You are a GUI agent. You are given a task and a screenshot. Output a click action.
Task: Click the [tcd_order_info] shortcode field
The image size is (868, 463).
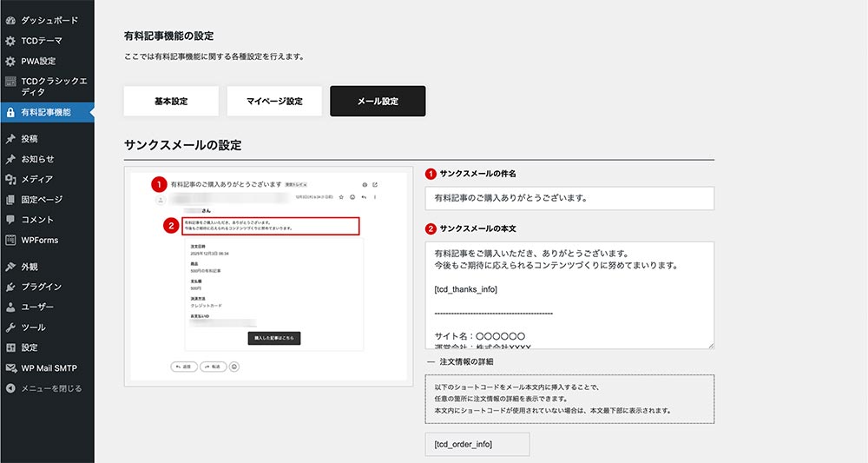(477, 444)
